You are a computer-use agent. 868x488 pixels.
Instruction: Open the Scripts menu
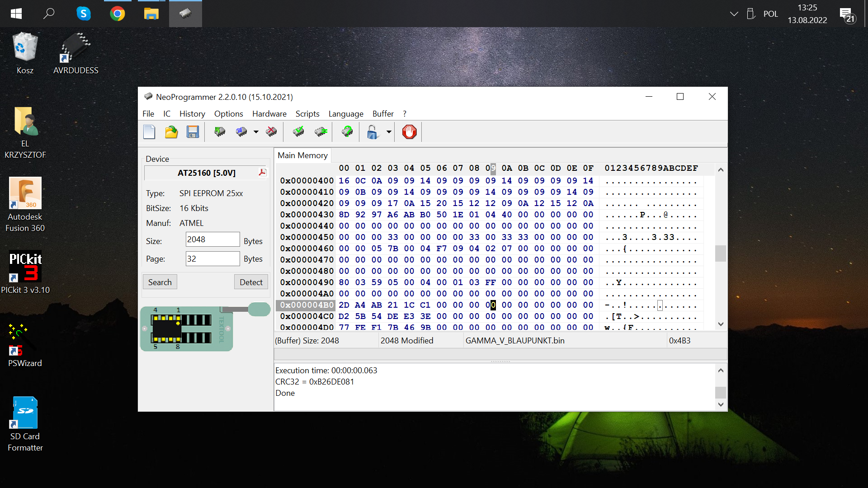[x=307, y=114]
